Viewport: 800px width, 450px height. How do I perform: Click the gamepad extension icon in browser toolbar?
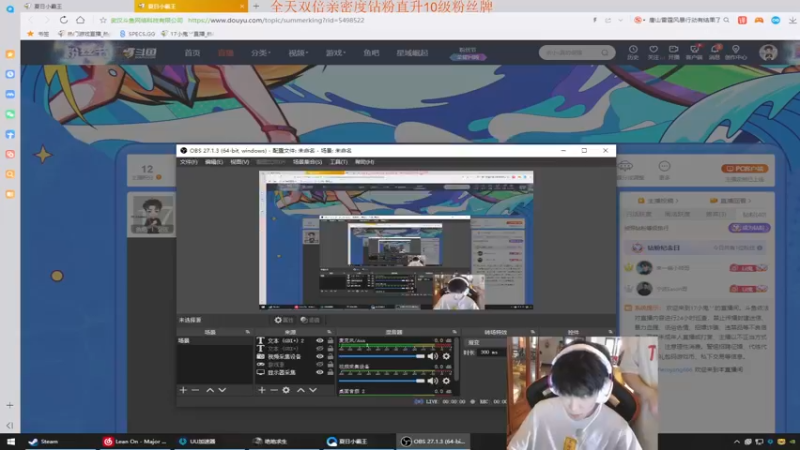click(x=759, y=20)
